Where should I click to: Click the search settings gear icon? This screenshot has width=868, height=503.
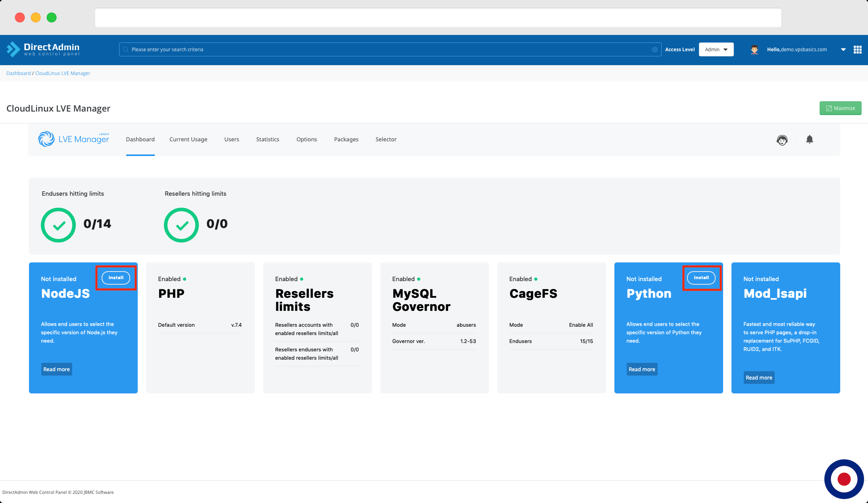pos(654,50)
